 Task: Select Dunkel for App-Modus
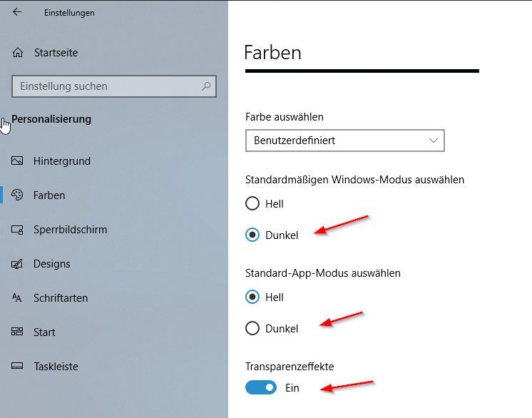pos(252,328)
